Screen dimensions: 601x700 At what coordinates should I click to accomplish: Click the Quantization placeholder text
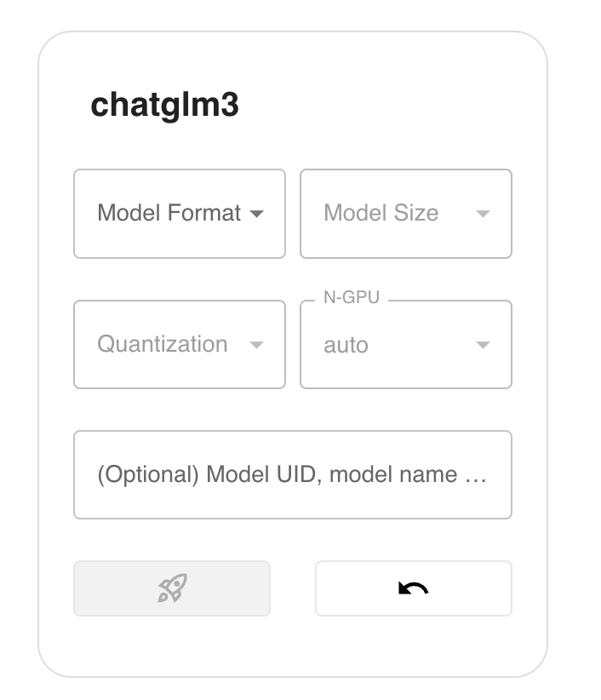click(163, 344)
